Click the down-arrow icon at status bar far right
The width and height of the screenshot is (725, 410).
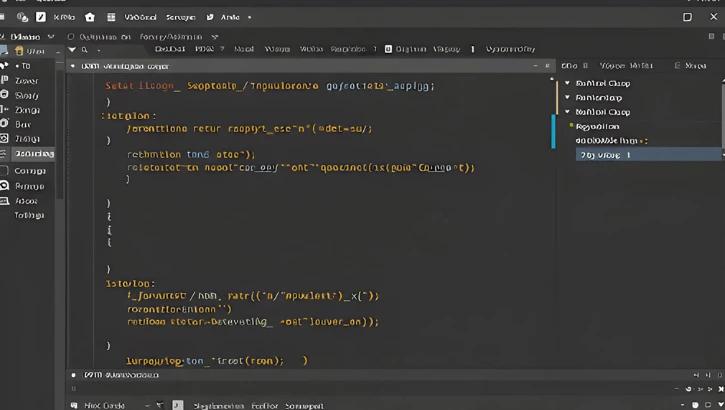tap(721, 405)
